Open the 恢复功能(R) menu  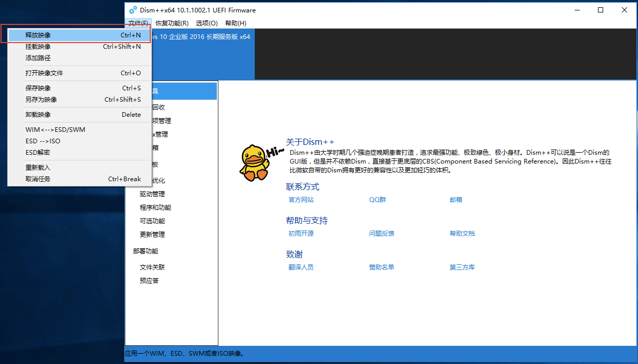[172, 23]
